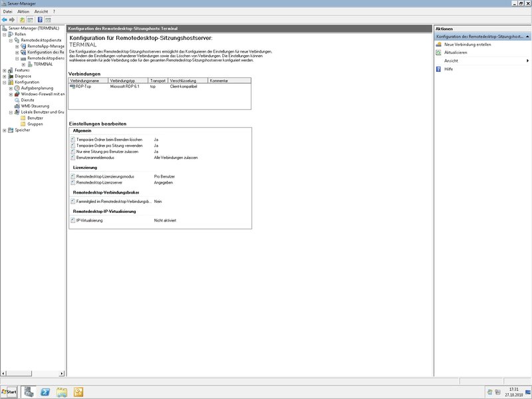
Task: Click the yellow certificate-style taskbar icon
Action: [78, 392]
